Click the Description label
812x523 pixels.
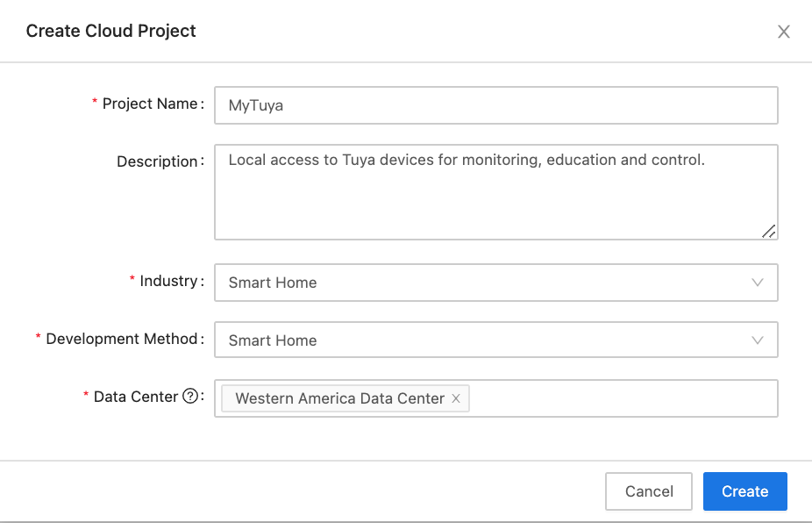click(x=157, y=161)
